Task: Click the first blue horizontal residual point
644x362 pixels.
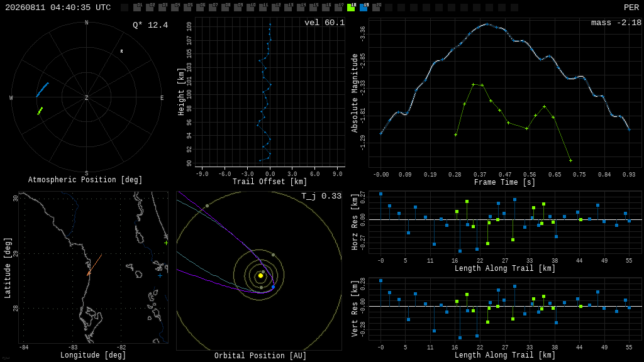Action: tap(380, 194)
